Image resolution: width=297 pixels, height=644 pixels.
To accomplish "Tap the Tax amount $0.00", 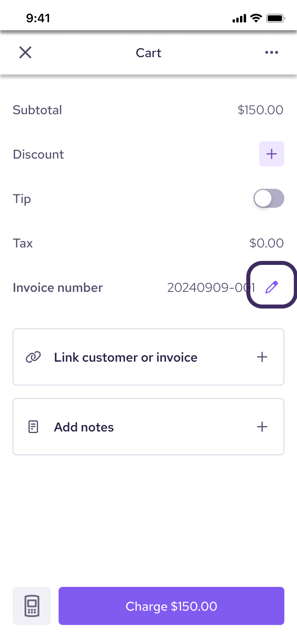I will [x=267, y=243].
